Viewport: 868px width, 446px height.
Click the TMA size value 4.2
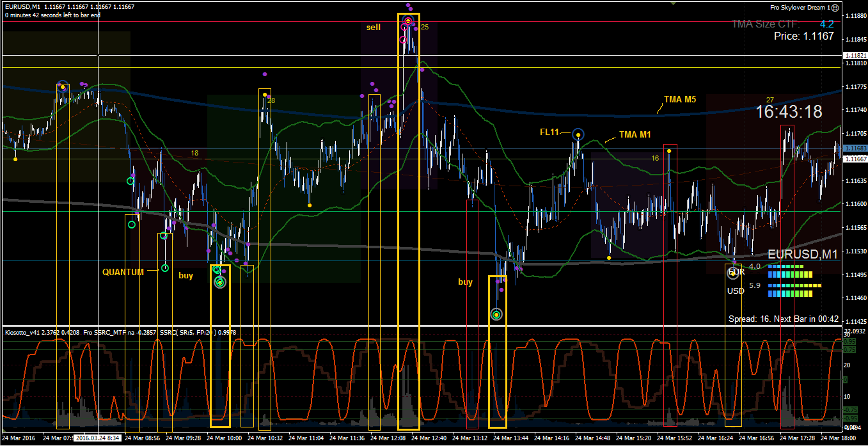(826, 24)
